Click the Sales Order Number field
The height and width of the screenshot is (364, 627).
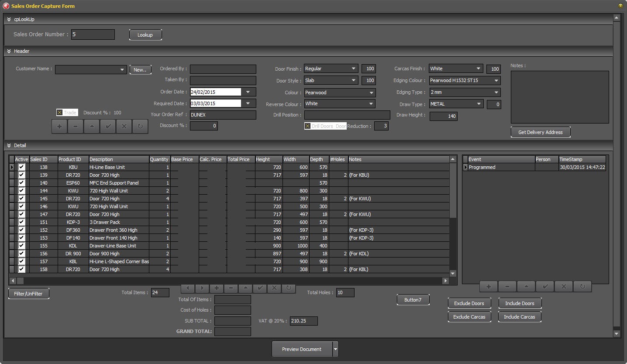click(x=93, y=34)
